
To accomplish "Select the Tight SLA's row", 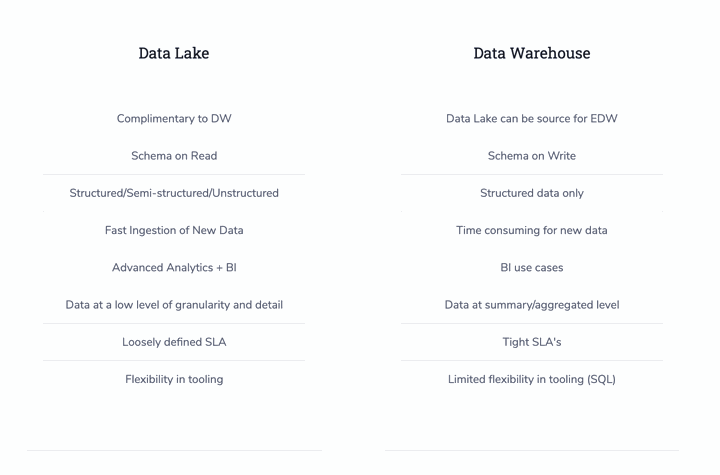I will (532, 342).
